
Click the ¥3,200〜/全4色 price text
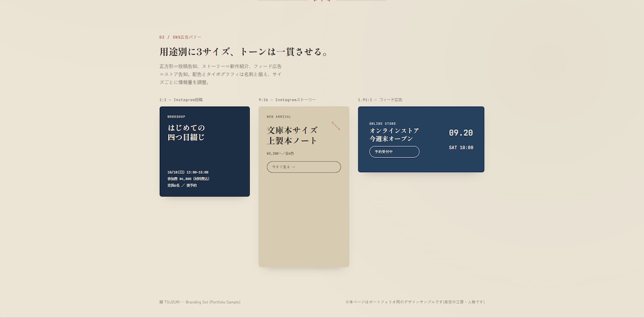click(x=280, y=154)
